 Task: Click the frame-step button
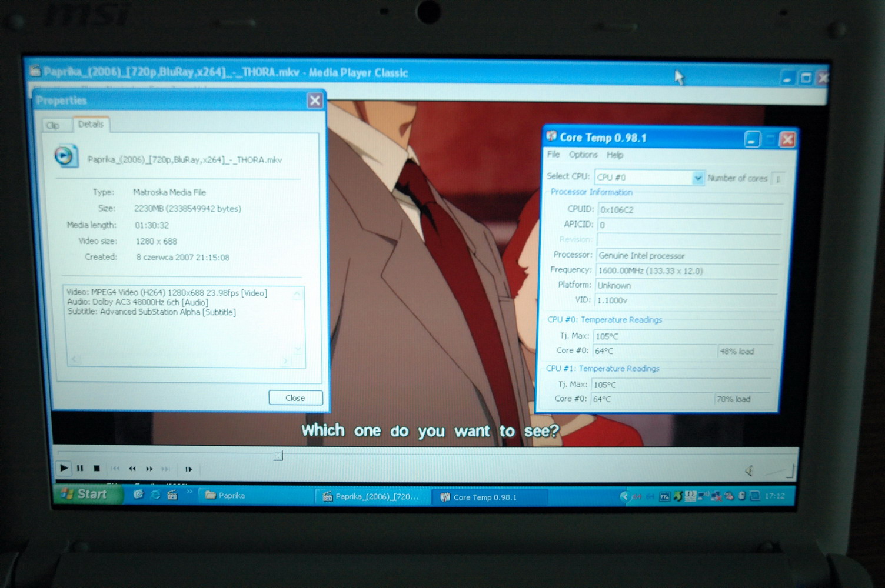[x=189, y=469]
